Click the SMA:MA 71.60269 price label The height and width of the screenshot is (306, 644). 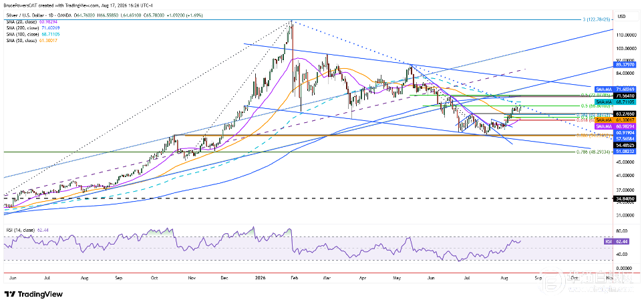pos(614,88)
